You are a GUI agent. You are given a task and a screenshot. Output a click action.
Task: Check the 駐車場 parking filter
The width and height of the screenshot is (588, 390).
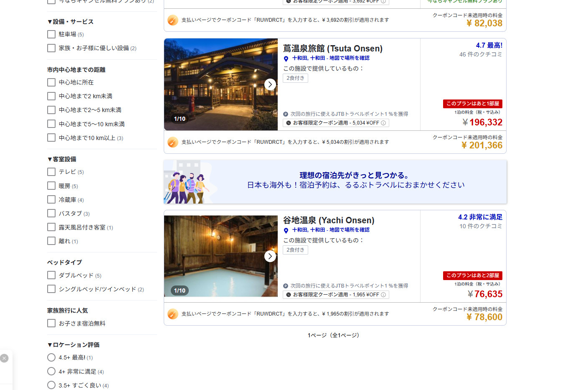(x=51, y=34)
